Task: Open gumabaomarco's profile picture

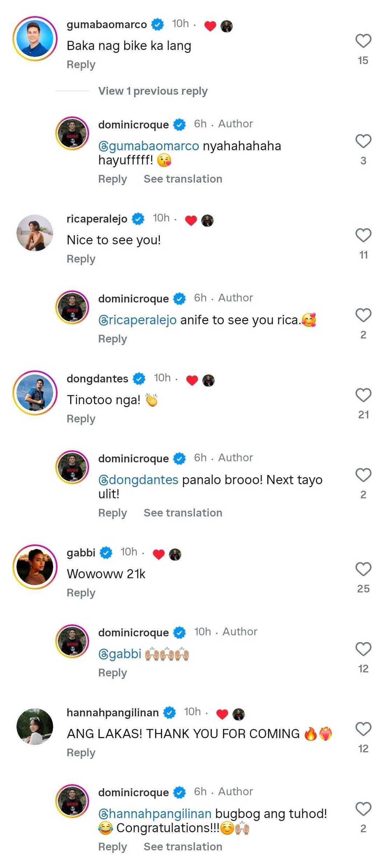Action: click(x=35, y=39)
